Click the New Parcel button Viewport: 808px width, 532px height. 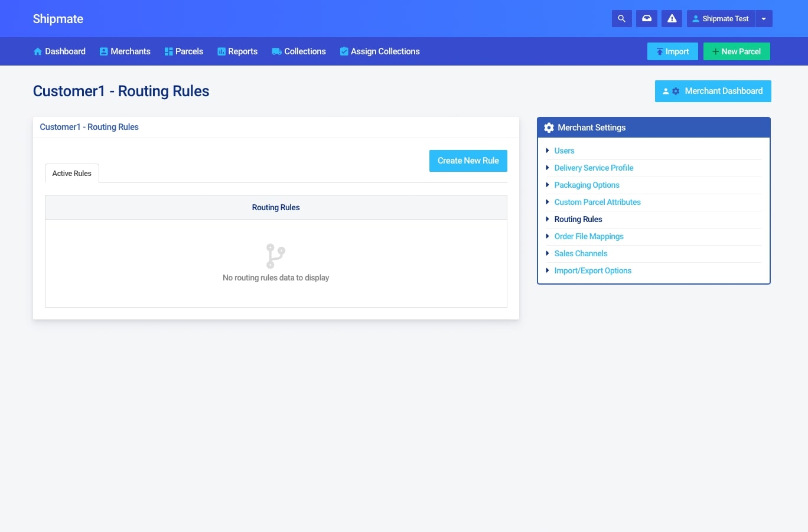click(737, 51)
